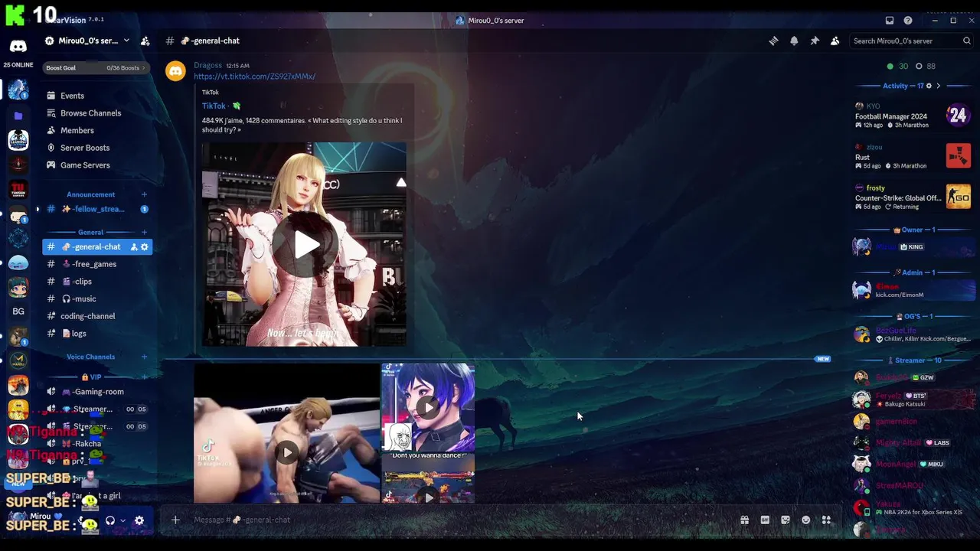Viewport: 980px width, 551px height.
Task: Open the apps launcher icon in message bar
Action: click(x=826, y=520)
